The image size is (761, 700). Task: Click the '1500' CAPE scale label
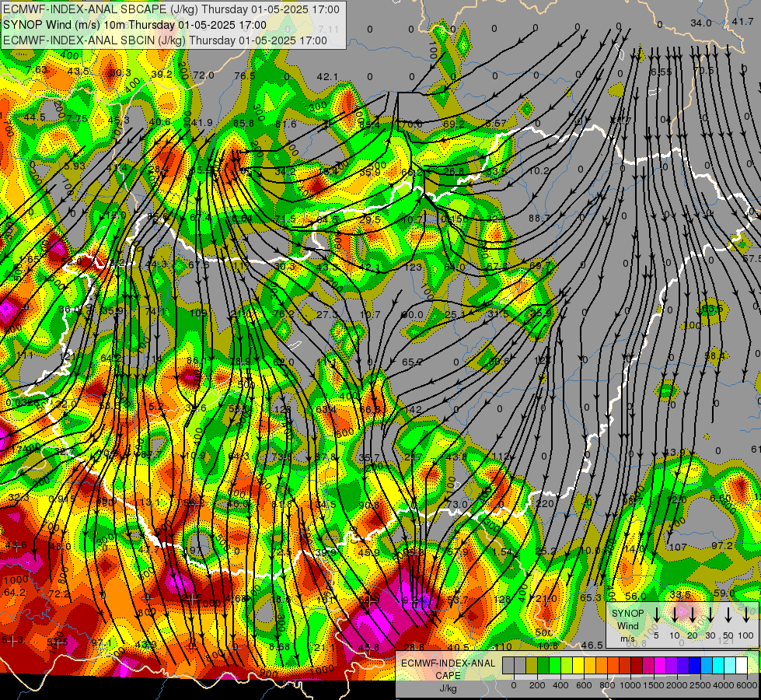pyautogui.click(x=653, y=685)
